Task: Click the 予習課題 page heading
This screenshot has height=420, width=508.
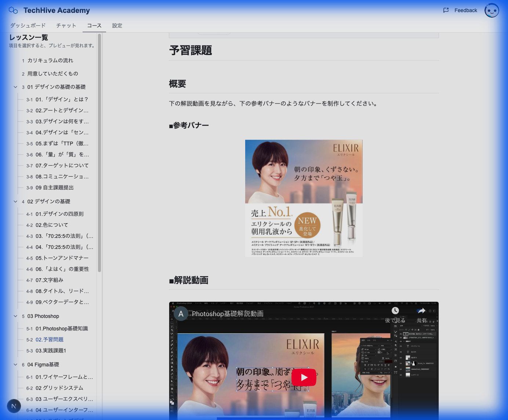Action: point(190,50)
